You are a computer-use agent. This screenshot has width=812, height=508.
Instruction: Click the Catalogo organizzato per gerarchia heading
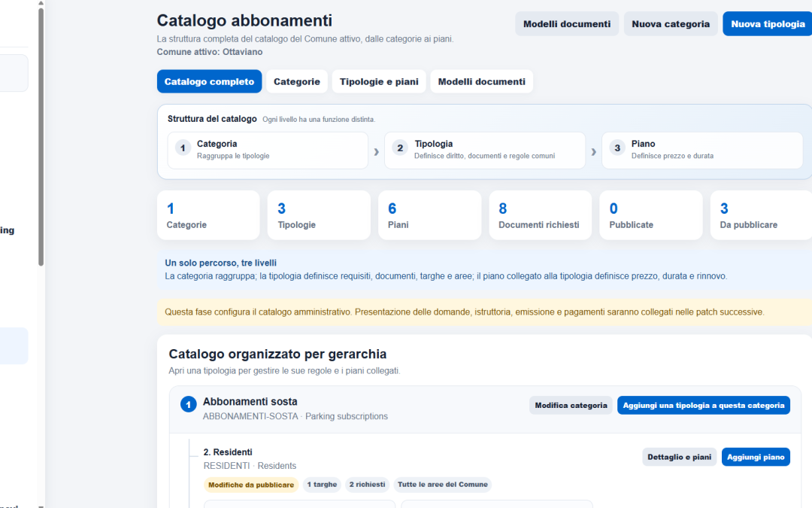[x=277, y=354]
